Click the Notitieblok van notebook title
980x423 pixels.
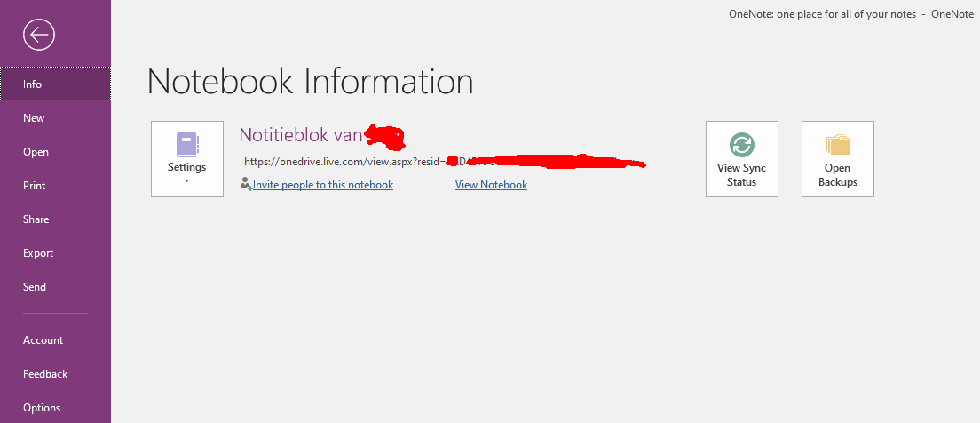pos(301,134)
